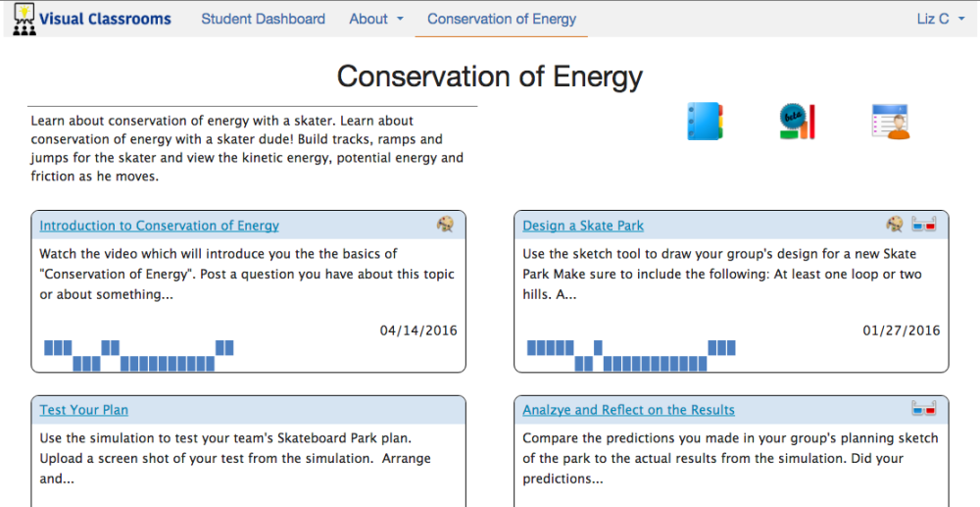Open Analzye and Reflect on the Results link
980x507 pixels.
[629, 410]
